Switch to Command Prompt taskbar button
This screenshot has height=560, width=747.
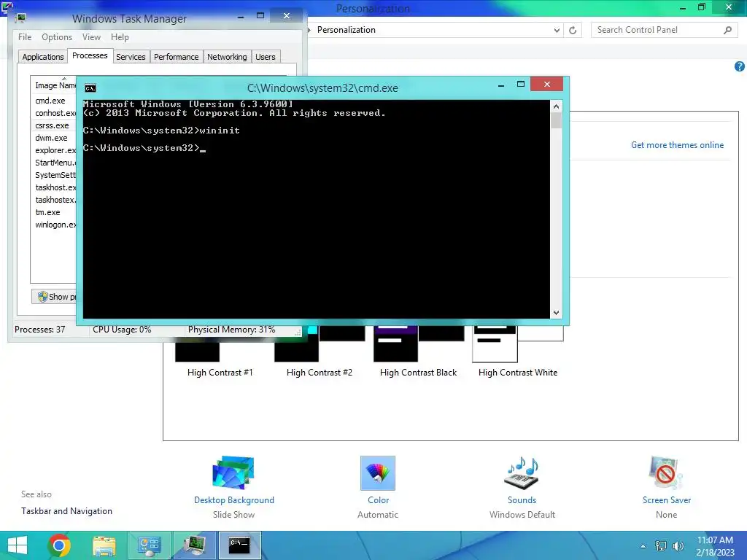(x=239, y=545)
